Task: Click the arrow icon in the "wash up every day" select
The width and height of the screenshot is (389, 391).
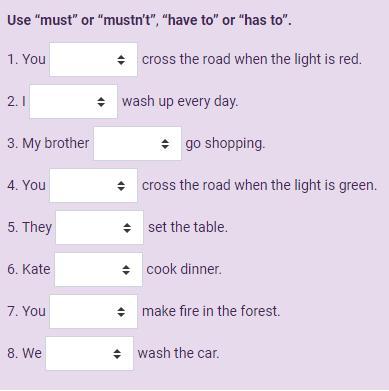Action: pos(101,102)
